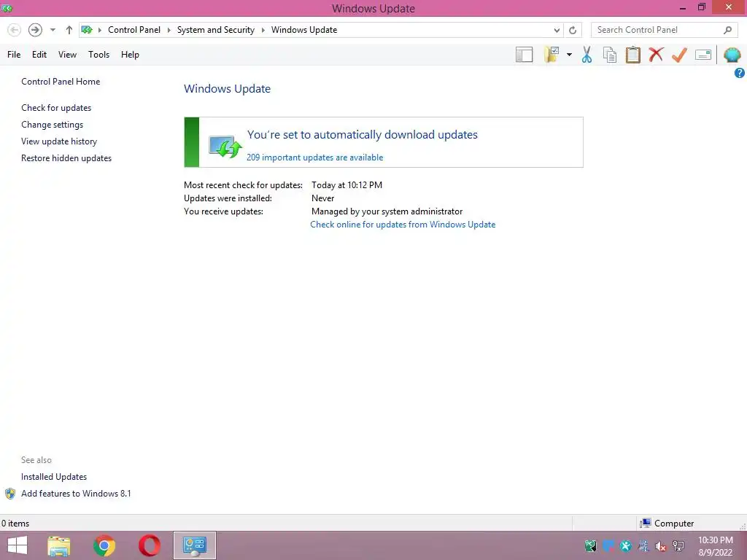This screenshot has height=560, width=747.
Task: Click the navigation pane layout toolbar icon
Action: tap(524, 55)
